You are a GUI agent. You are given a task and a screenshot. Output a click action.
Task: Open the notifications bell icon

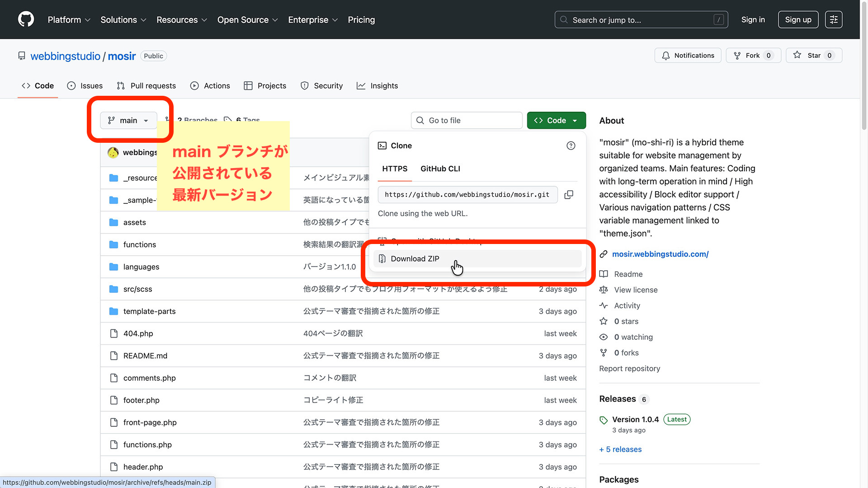665,55
